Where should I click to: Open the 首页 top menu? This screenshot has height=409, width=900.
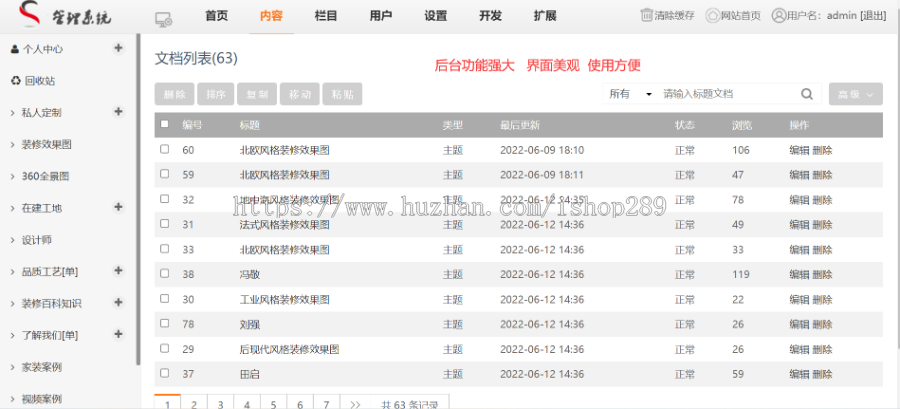pos(216,16)
